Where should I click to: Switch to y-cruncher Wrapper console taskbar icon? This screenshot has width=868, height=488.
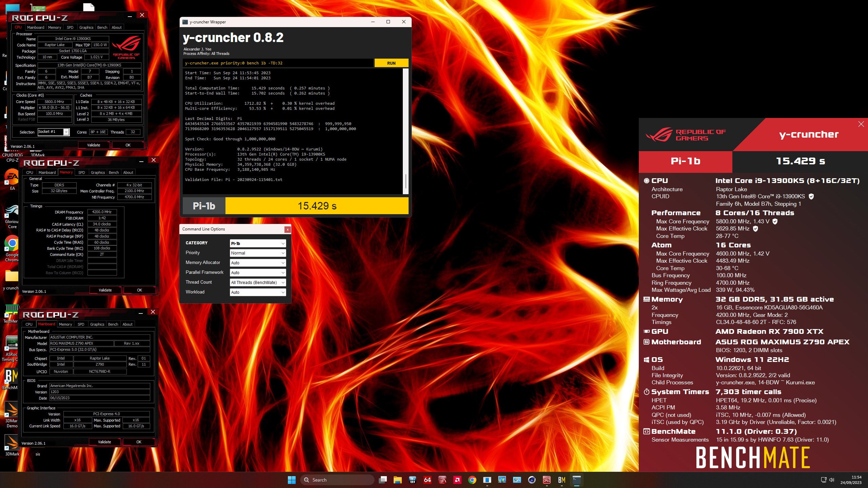tap(576, 480)
